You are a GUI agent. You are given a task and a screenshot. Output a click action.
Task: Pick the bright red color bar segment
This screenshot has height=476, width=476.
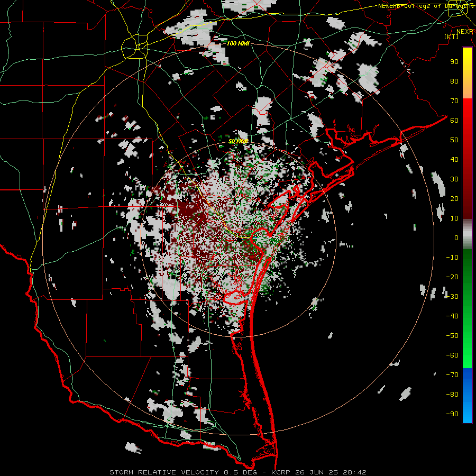467,111
